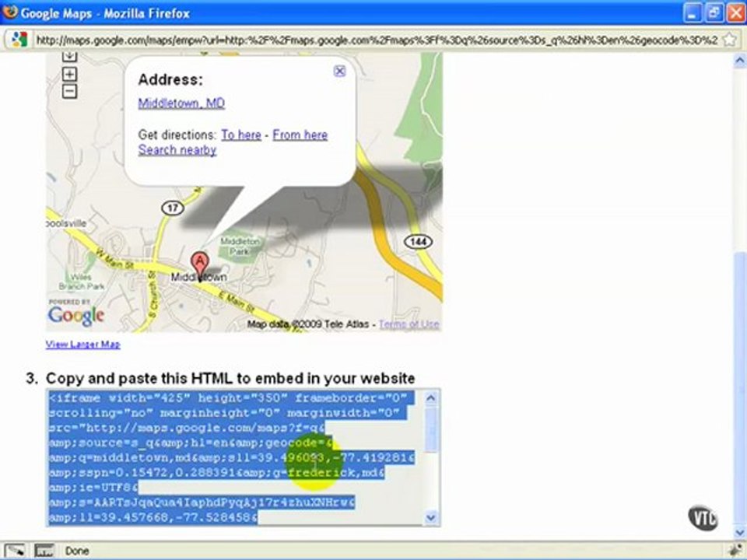747x560 pixels.
Task: Click the page scrollbar up arrow
Action: coord(740,61)
